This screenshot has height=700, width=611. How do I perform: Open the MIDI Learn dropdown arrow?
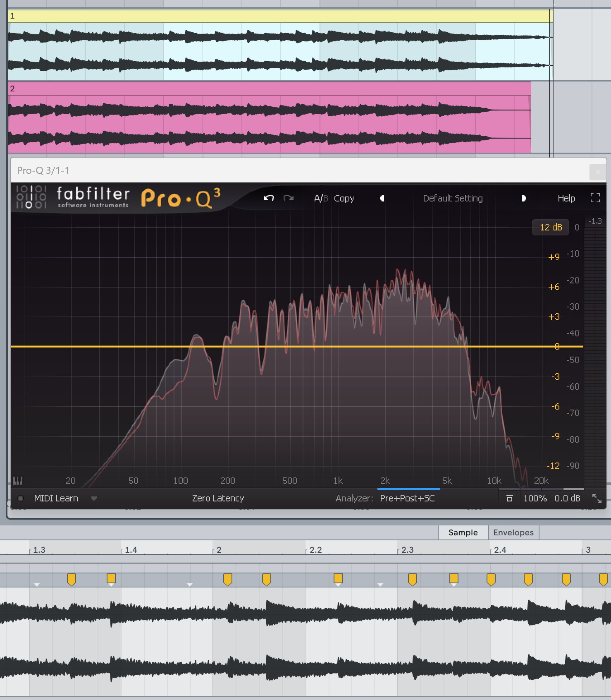click(94, 499)
